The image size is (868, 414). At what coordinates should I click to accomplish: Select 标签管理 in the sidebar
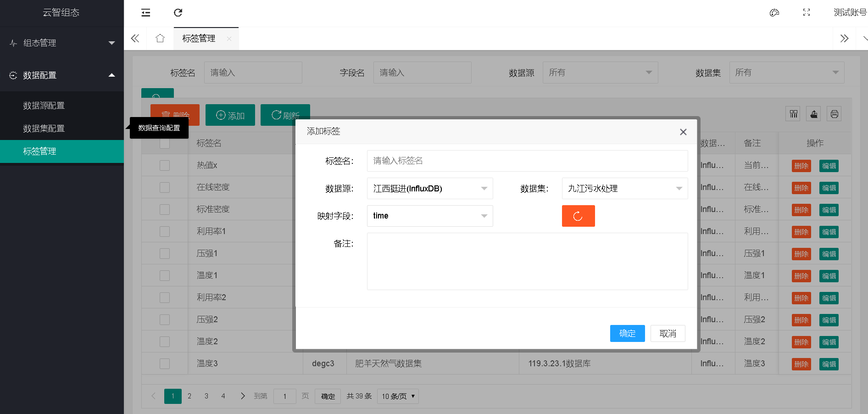tap(62, 151)
